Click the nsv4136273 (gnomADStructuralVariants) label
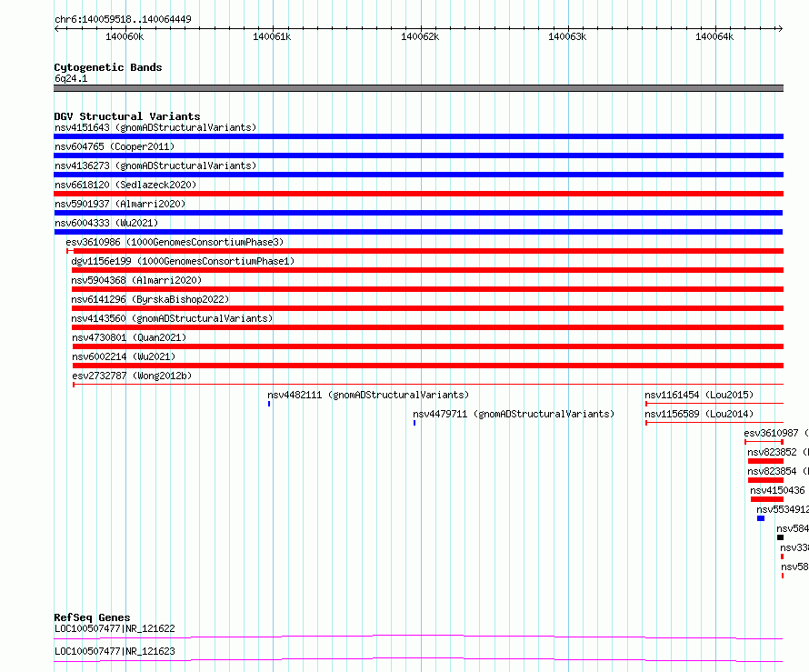Image resolution: width=809 pixels, height=672 pixels. pos(155,165)
